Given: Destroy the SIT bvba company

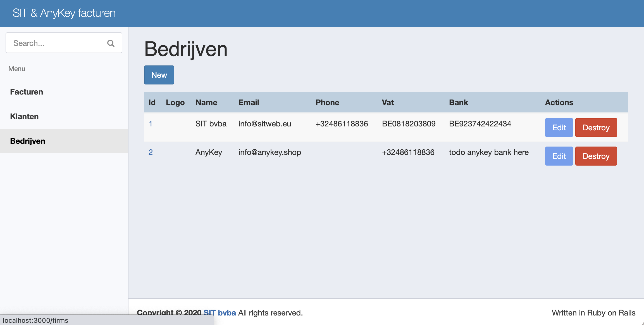Looking at the screenshot, I should pos(596,128).
